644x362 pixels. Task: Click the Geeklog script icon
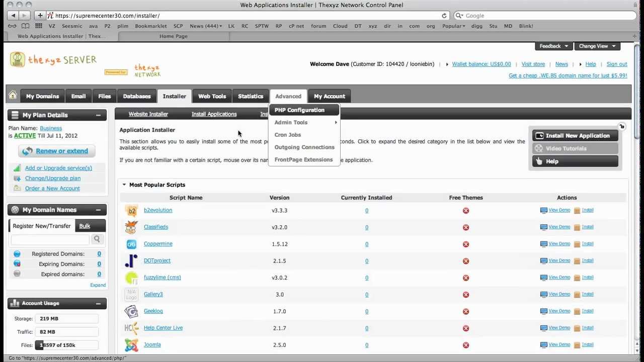131,311
